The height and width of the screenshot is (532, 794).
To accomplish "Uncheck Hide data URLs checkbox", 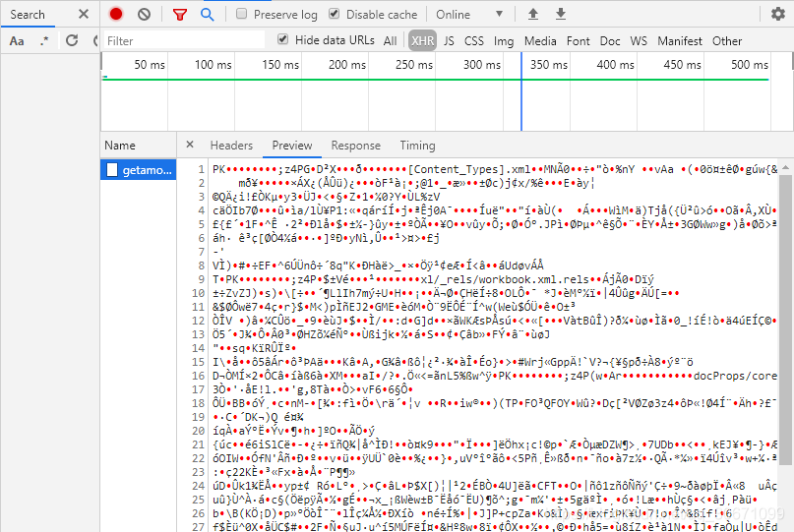I will pyautogui.click(x=283, y=40).
